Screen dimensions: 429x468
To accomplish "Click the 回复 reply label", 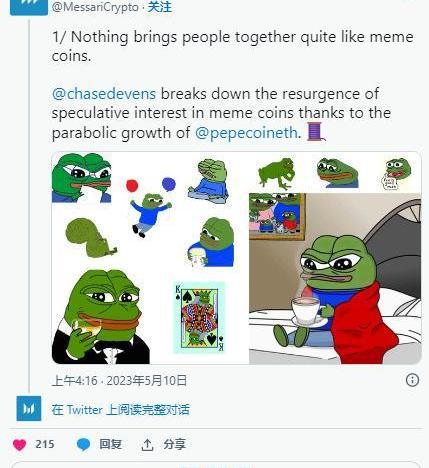I will click(110, 444).
